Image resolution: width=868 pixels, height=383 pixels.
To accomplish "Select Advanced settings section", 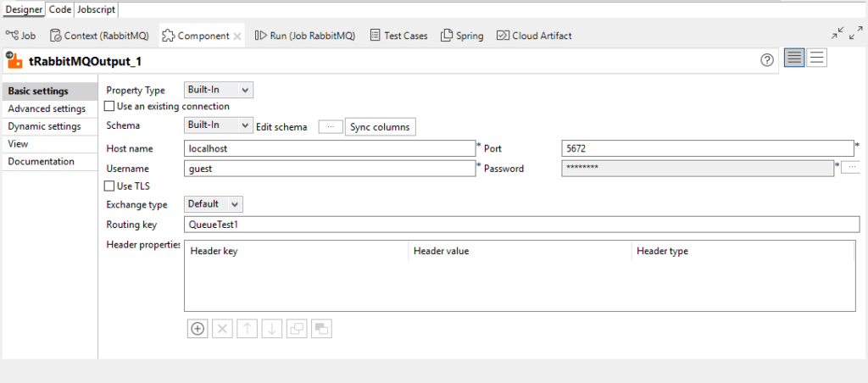I will pos(50,109).
